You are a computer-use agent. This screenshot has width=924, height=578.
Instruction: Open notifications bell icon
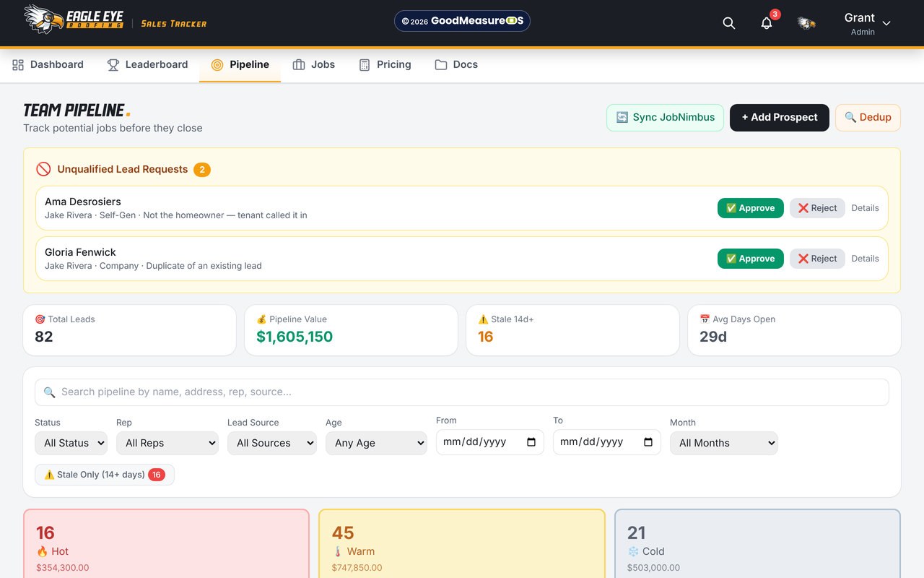pos(767,23)
